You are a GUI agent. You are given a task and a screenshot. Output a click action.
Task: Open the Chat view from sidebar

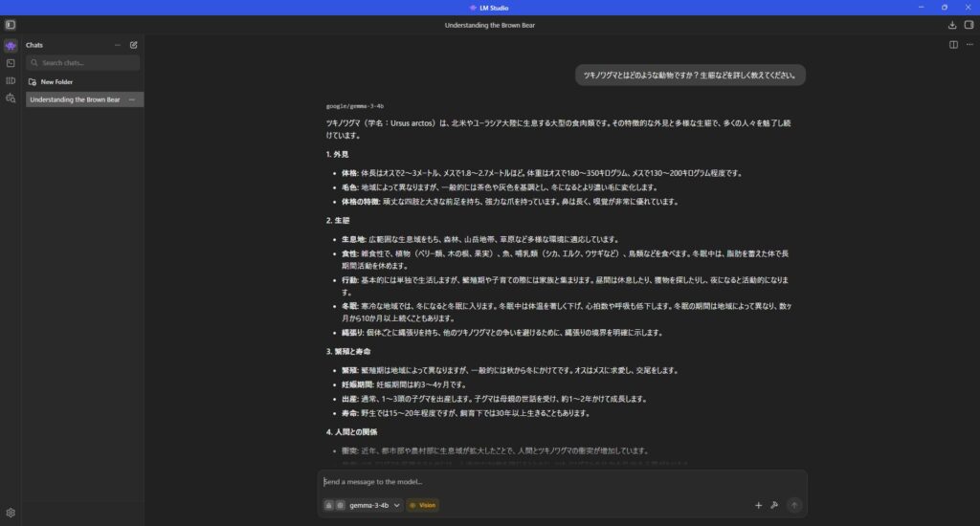pyautogui.click(x=11, y=46)
